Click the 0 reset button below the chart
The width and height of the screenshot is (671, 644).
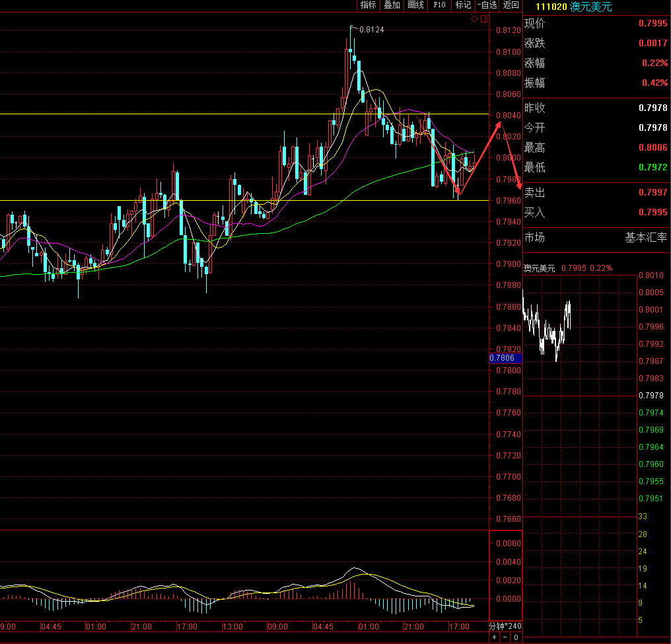pyautogui.click(x=516, y=637)
